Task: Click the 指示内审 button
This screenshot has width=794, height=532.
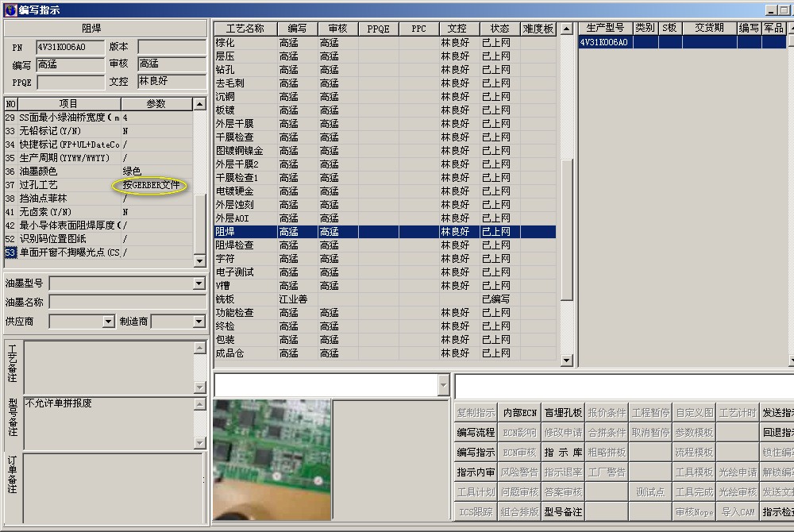Action: [x=476, y=472]
